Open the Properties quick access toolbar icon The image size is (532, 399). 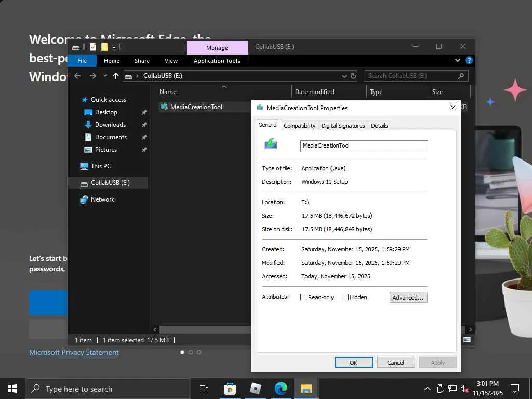[x=93, y=47]
